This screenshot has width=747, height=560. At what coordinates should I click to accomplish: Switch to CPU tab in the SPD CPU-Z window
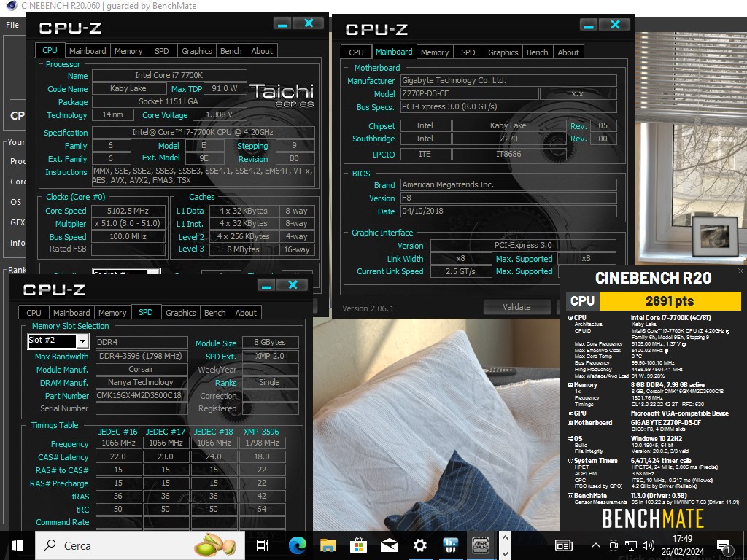pyautogui.click(x=34, y=313)
